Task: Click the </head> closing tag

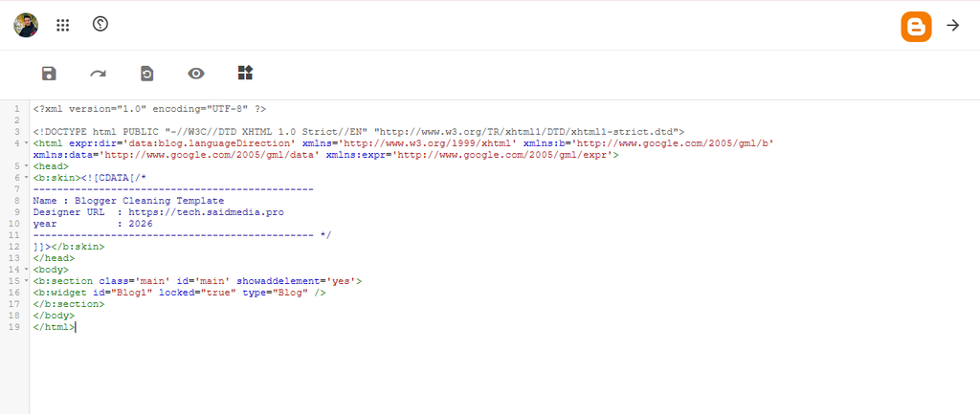Action: click(54, 258)
